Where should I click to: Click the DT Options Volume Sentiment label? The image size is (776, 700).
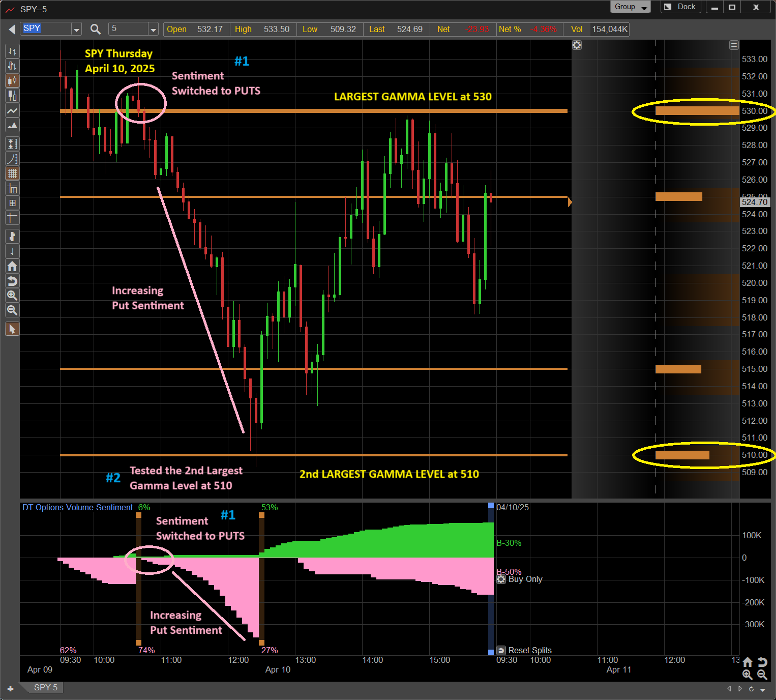pos(77,507)
